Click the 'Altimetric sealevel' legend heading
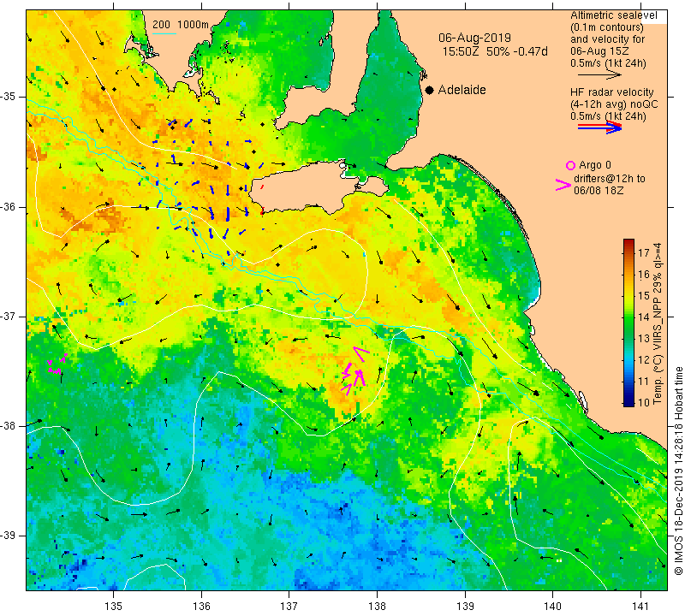Screen dimensions: 685x616 pos(613,15)
